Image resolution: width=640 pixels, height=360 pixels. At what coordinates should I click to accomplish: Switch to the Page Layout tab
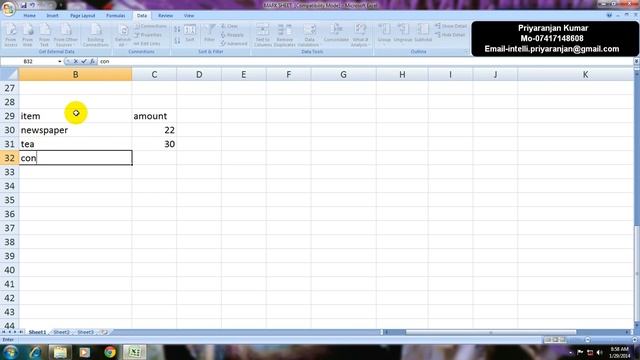(82, 16)
